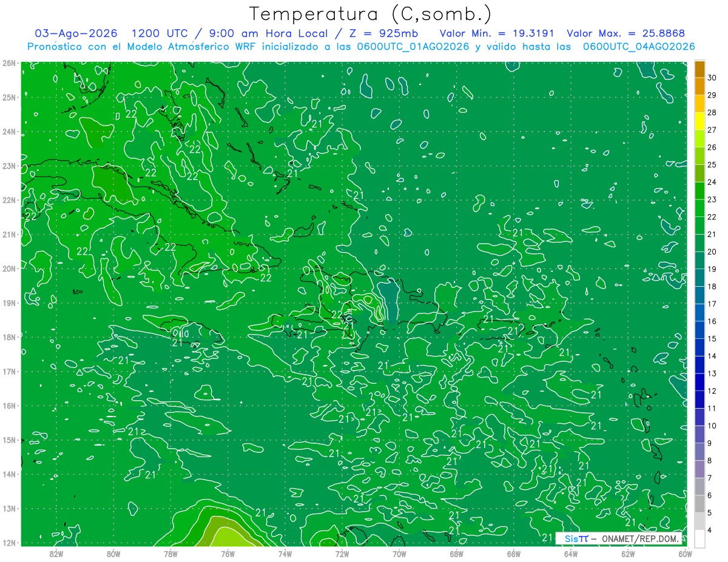The width and height of the screenshot is (728, 562).
Task: Click the longitude axis label 78W
Action: pos(170,553)
